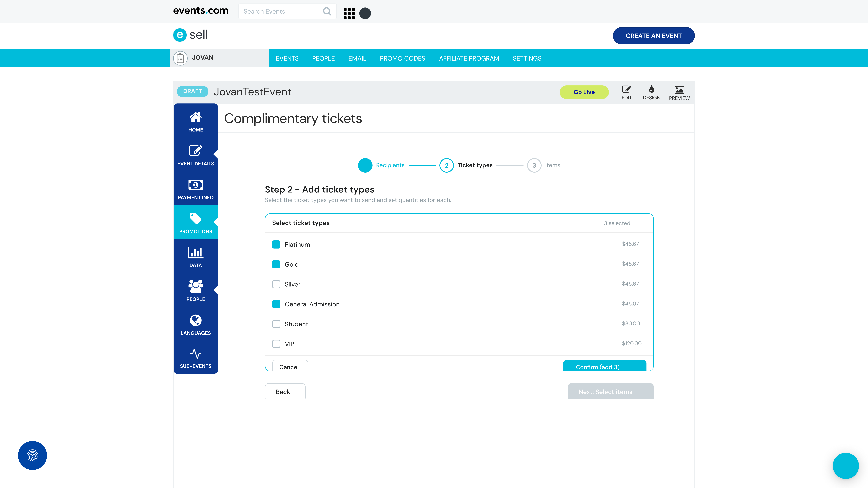Image resolution: width=868 pixels, height=488 pixels.
Task: Open the Affiliate Program tab
Action: 469,58
